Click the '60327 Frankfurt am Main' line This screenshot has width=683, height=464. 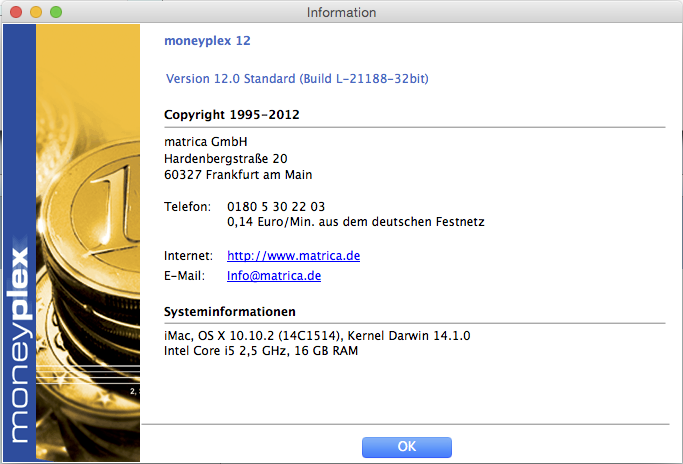(x=238, y=175)
